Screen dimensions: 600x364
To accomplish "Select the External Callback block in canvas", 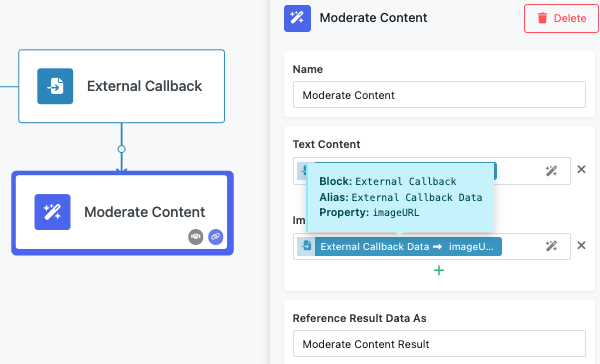I will pos(122,86).
